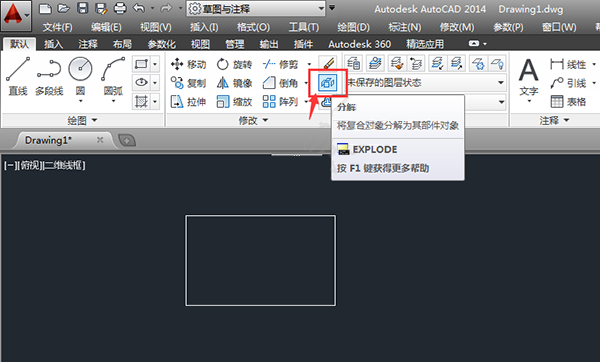The height and width of the screenshot is (362, 600).
Task: Expand the 绘图 panel
Action: tap(82, 121)
